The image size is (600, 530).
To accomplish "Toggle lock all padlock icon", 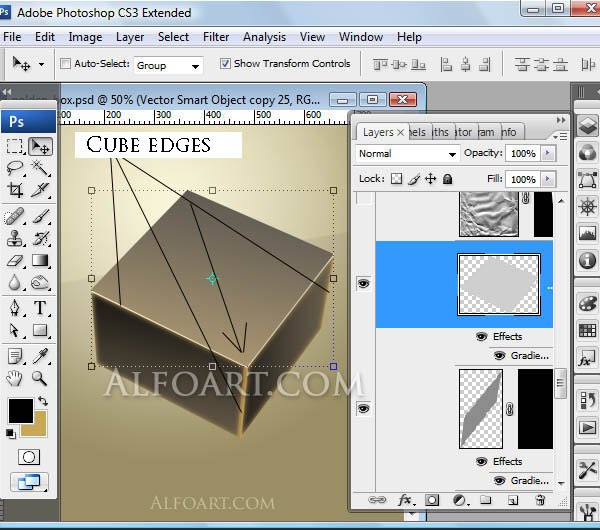I will point(447,179).
